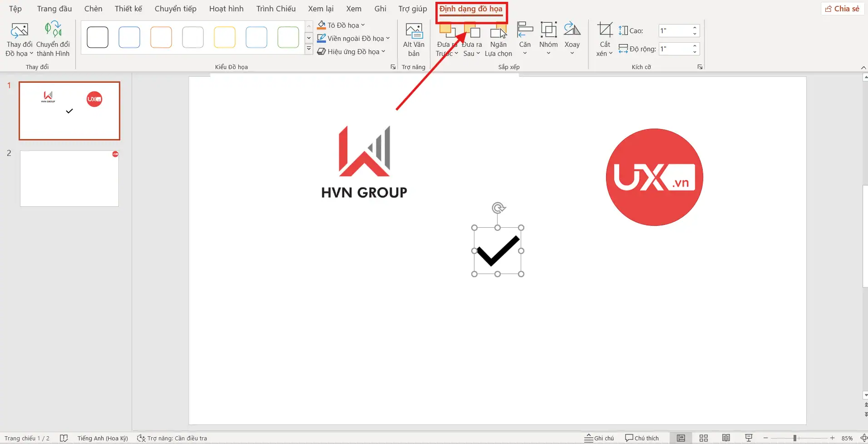
Task: Click the Cắt xén crop icon
Action: click(605, 30)
